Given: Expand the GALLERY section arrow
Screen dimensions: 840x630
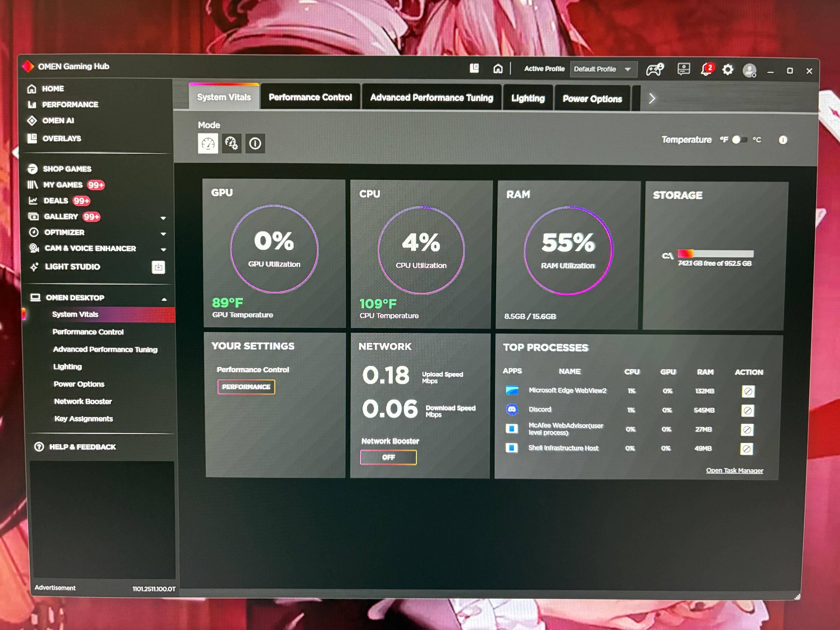Looking at the screenshot, I should point(163,218).
